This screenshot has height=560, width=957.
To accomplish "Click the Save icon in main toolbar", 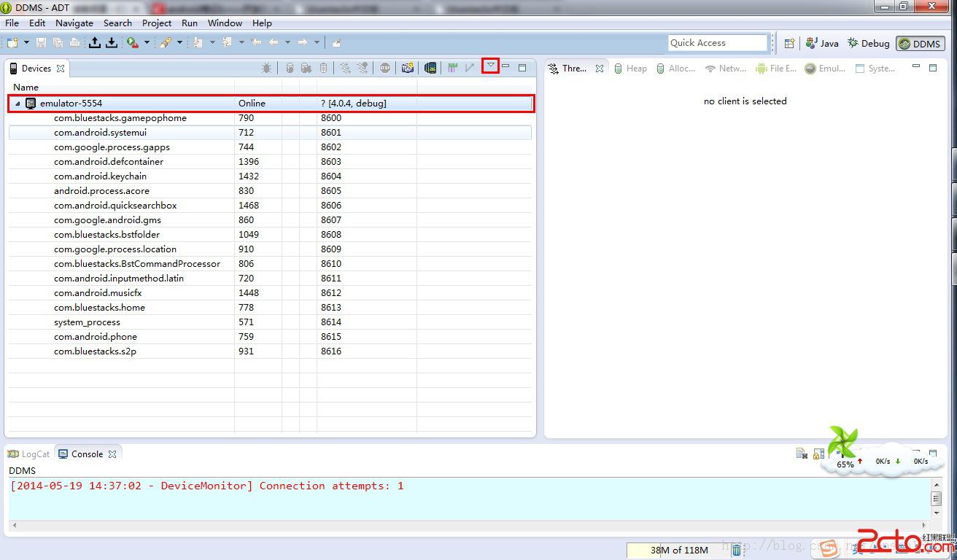I will tap(41, 43).
